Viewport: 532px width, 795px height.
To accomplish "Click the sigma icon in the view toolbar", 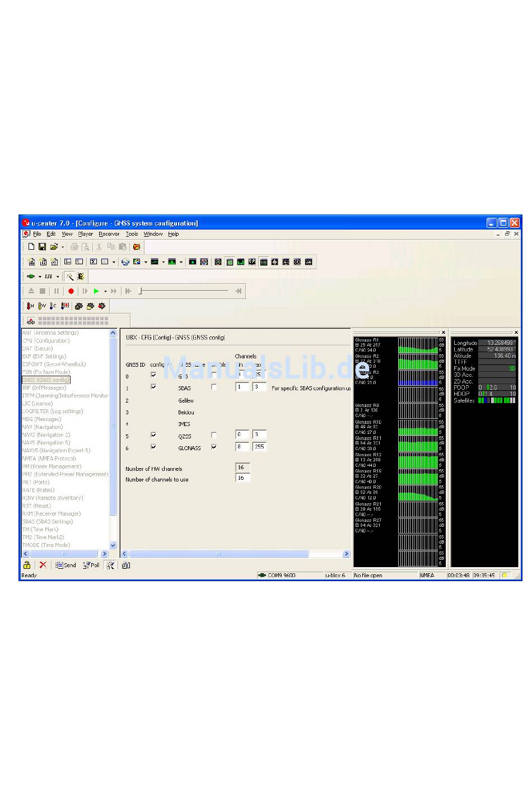I will [x=94, y=262].
